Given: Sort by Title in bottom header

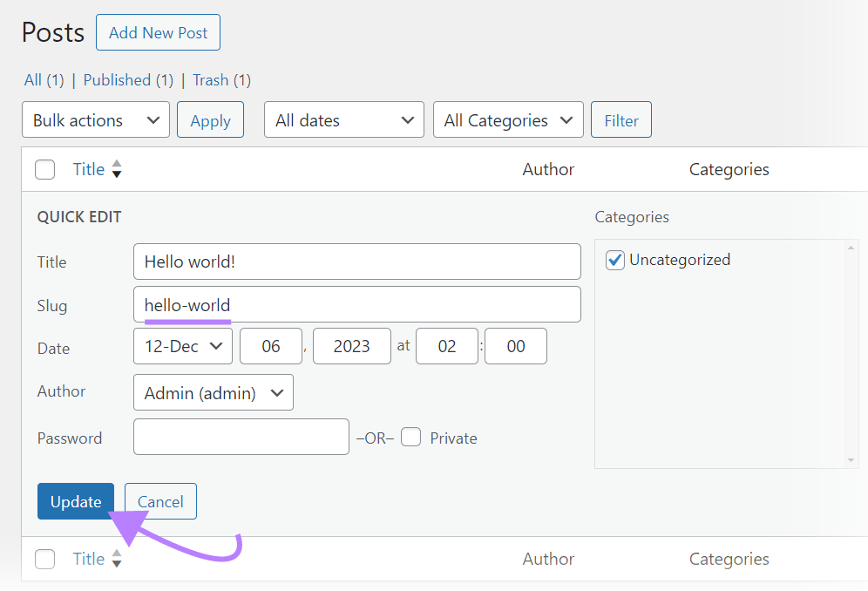Looking at the screenshot, I should click(89, 559).
